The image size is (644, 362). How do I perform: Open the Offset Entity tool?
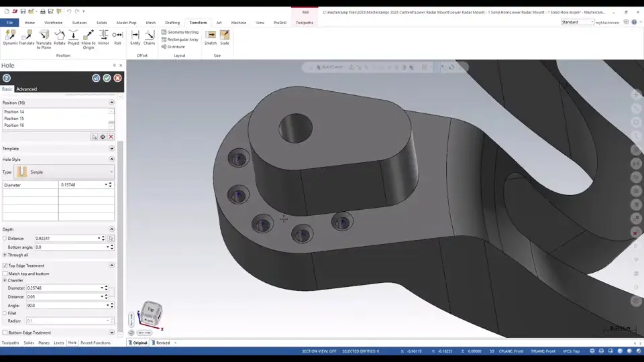point(135,38)
